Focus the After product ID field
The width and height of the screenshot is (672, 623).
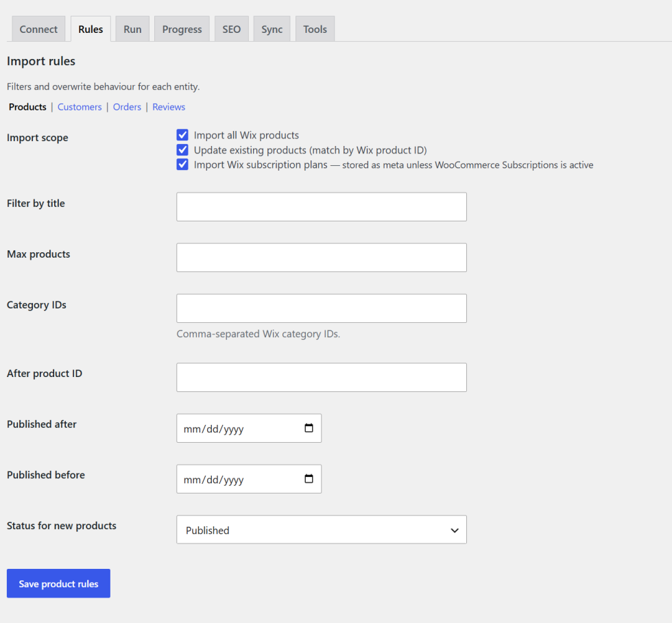click(322, 377)
